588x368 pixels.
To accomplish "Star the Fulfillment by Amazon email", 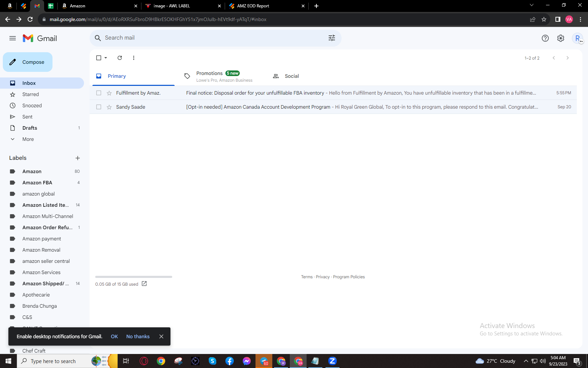I will [109, 93].
